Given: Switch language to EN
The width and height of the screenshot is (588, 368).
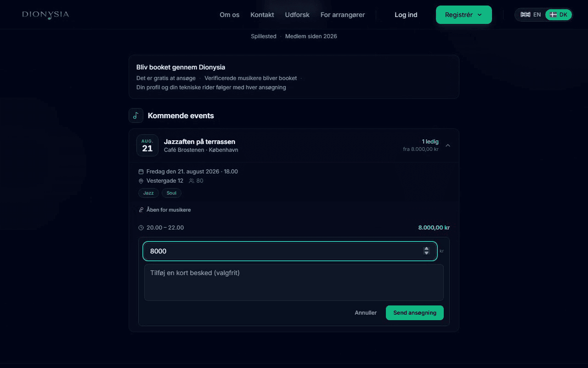Looking at the screenshot, I should coord(531,15).
